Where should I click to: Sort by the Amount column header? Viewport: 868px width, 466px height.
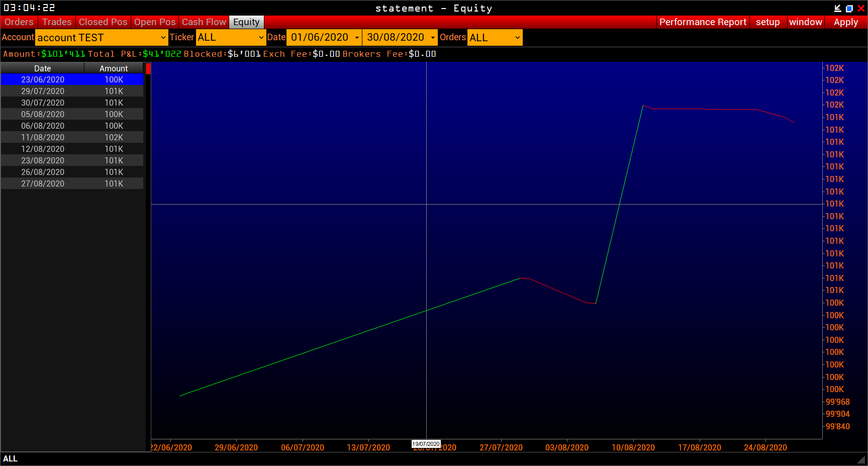click(114, 68)
